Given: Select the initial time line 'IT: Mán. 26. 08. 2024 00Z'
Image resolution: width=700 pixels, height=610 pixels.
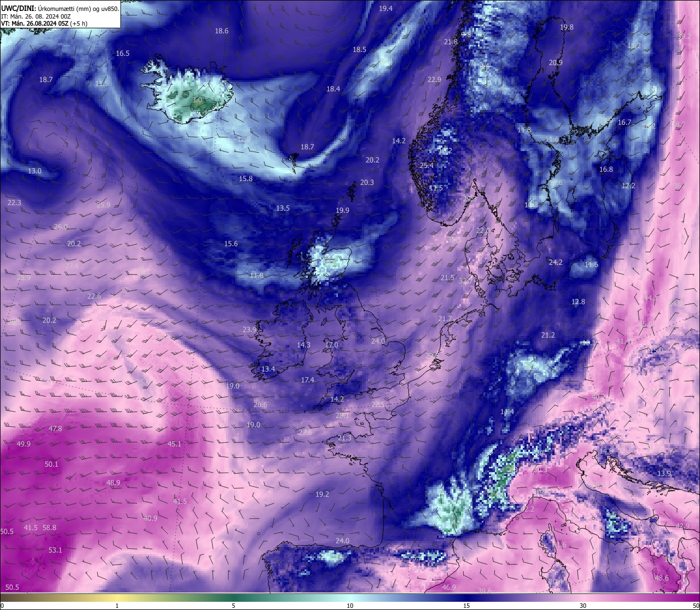Looking at the screenshot, I should coord(36,16).
